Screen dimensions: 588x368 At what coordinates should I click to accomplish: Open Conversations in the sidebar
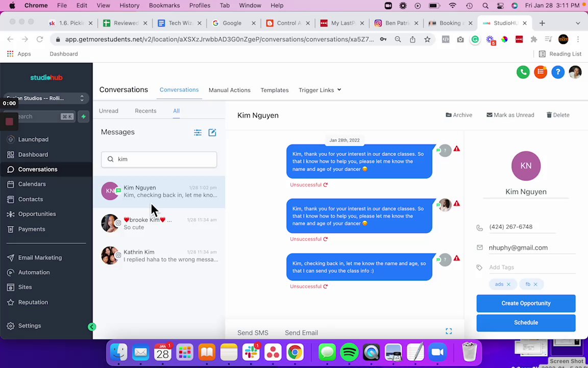point(37,169)
